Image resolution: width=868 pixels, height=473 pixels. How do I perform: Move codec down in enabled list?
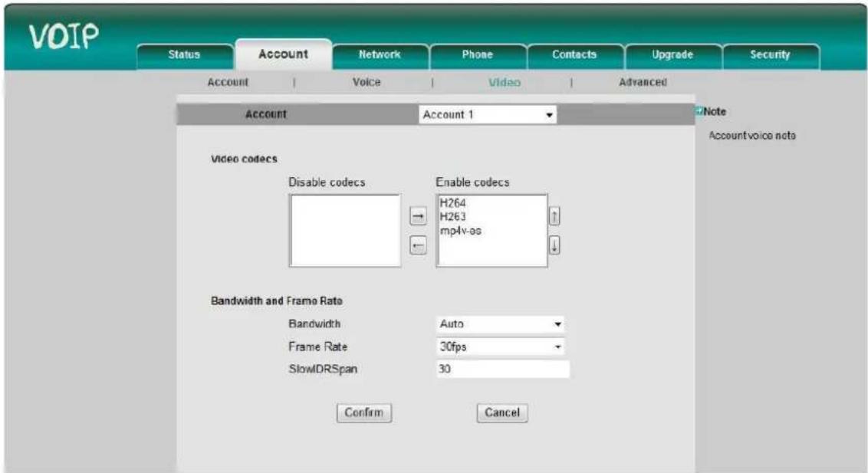tap(554, 245)
